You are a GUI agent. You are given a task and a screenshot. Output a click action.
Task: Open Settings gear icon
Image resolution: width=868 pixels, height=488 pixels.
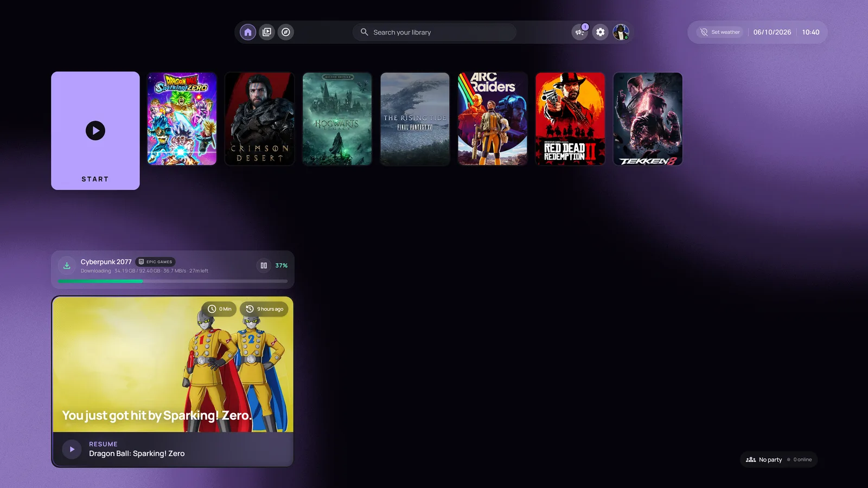tap(601, 32)
